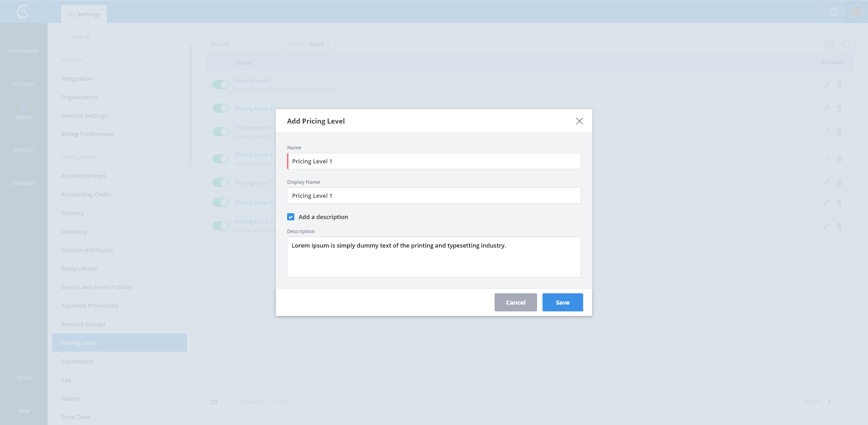Open the Dashboard from left sidebar

[24, 44]
